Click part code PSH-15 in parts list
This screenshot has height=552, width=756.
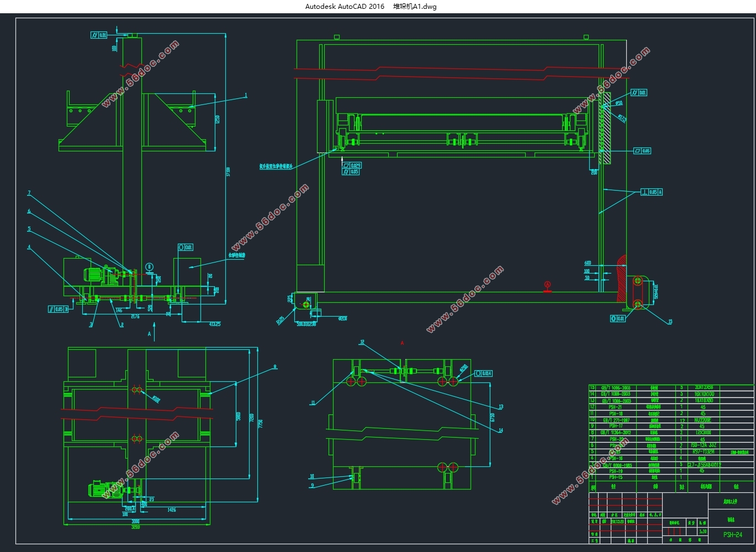pyautogui.click(x=616, y=477)
